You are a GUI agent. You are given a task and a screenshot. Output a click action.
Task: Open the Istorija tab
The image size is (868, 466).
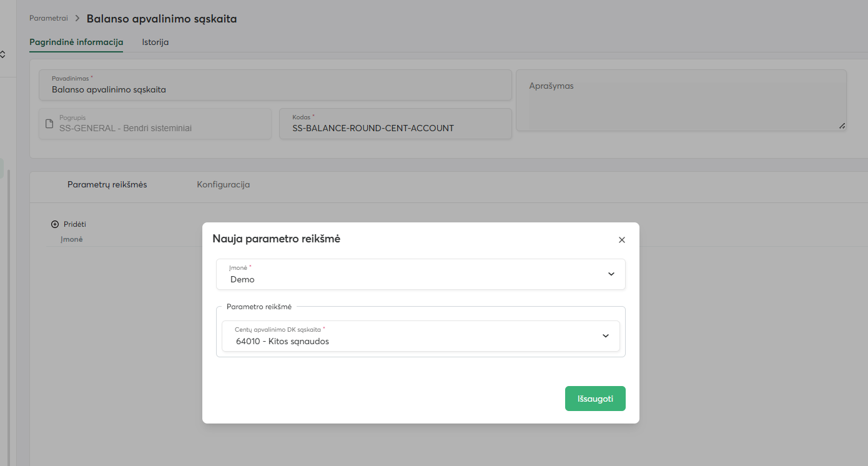point(155,42)
